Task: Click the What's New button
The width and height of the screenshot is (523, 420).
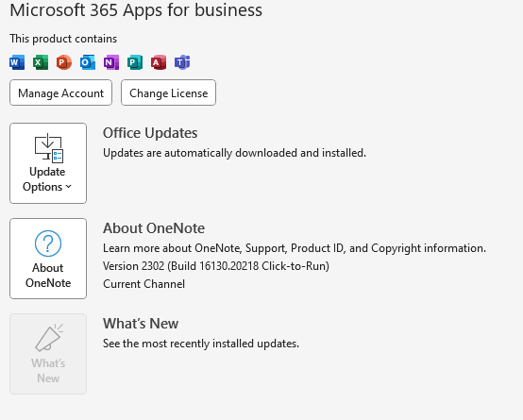Action: (x=48, y=354)
